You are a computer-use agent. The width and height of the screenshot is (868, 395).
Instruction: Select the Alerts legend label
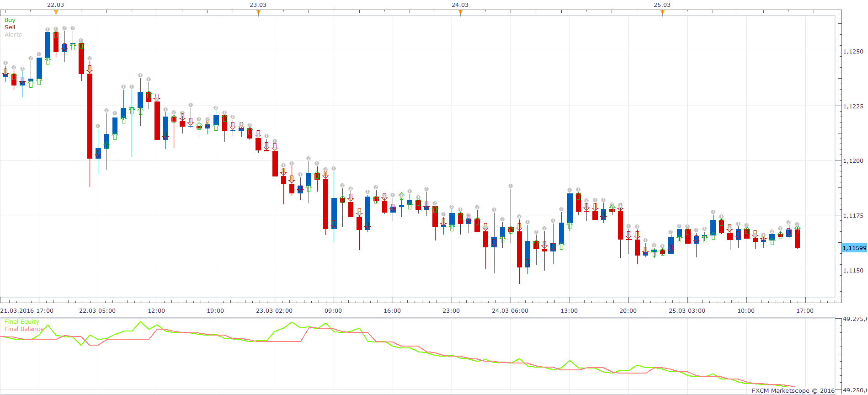(13, 35)
